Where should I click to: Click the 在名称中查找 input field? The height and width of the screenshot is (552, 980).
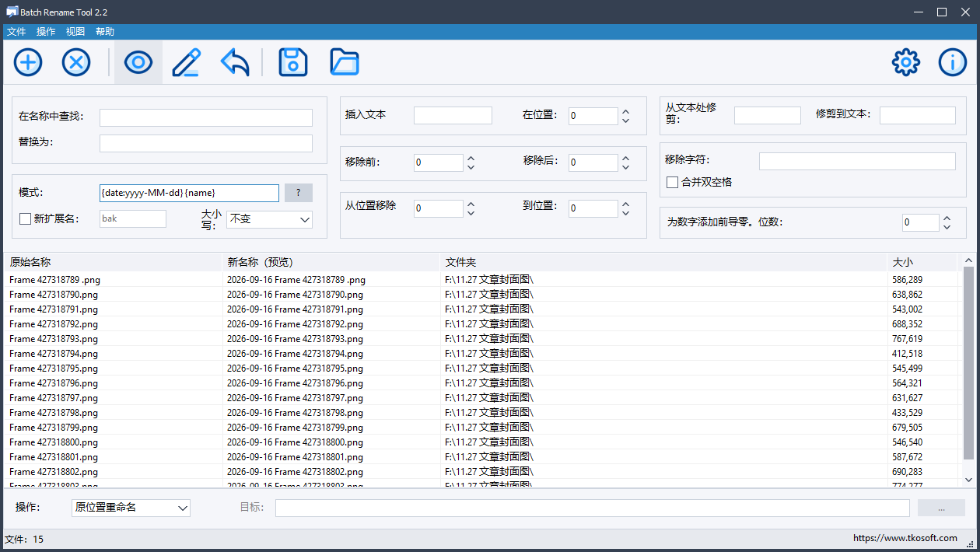(x=206, y=117)
